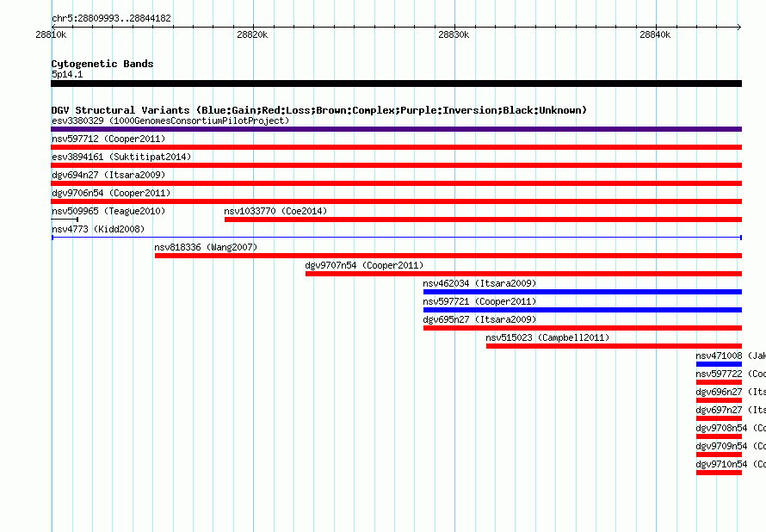
Task: Select the dgv9709n54 short red bar
Action: click(x=720, y=455)
